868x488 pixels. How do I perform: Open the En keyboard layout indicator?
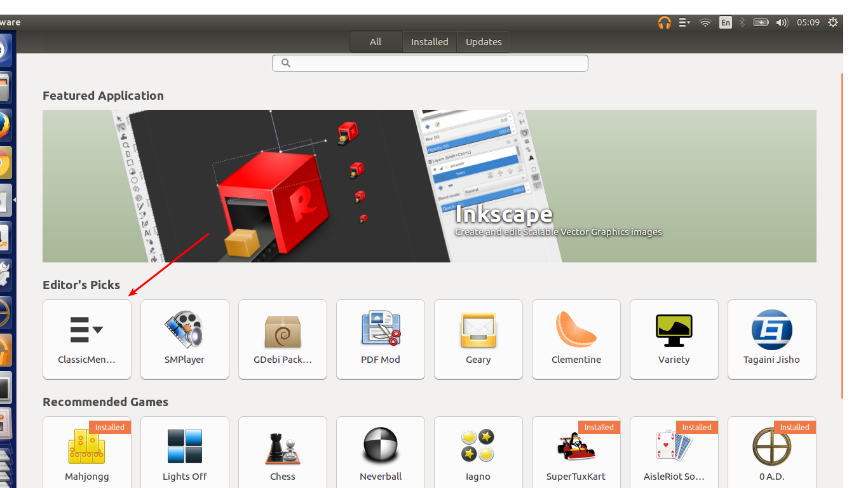click(725, 22)
